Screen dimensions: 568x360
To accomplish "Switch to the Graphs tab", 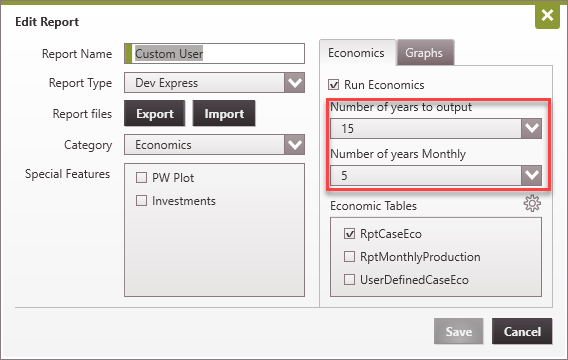I will tap(425, 53).
